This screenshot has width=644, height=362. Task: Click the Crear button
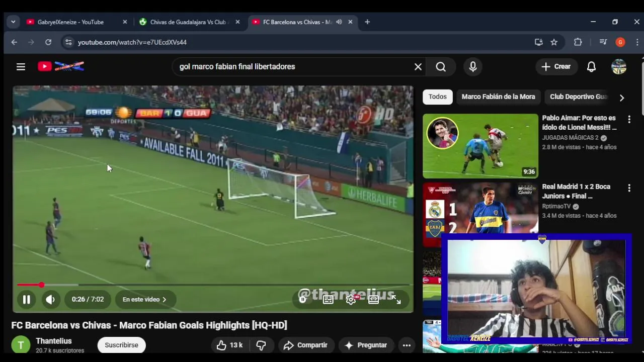(x=556, y=66)
